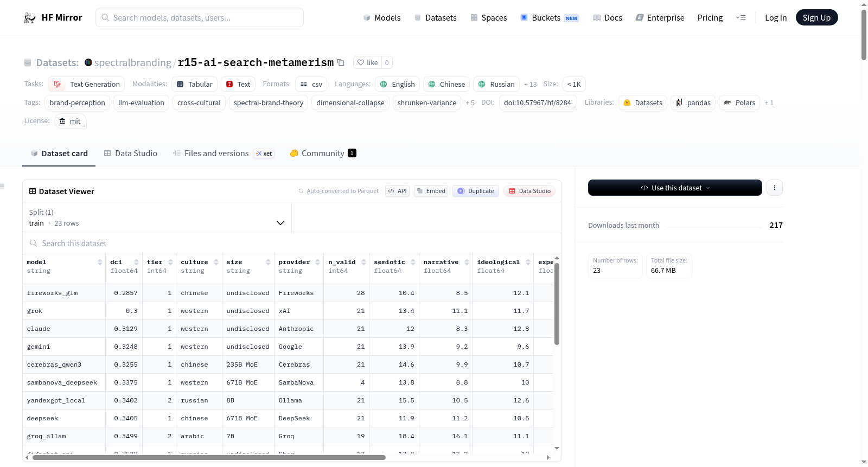Click the Duplicate button

pos(476,191)
